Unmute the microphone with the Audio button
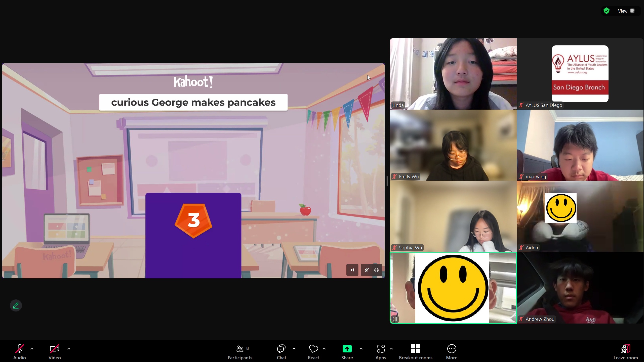 click(x=19, y=352)
